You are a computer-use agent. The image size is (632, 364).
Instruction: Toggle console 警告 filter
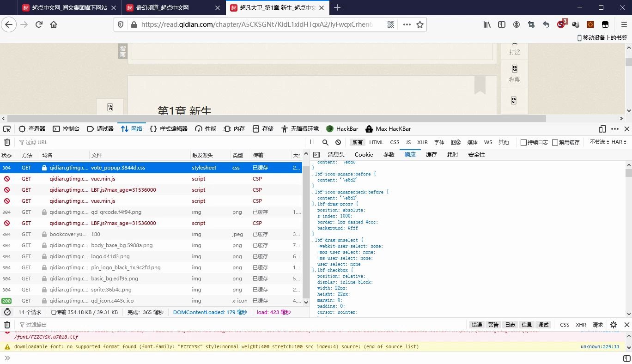pyautogui.click(x=493, y=325)
